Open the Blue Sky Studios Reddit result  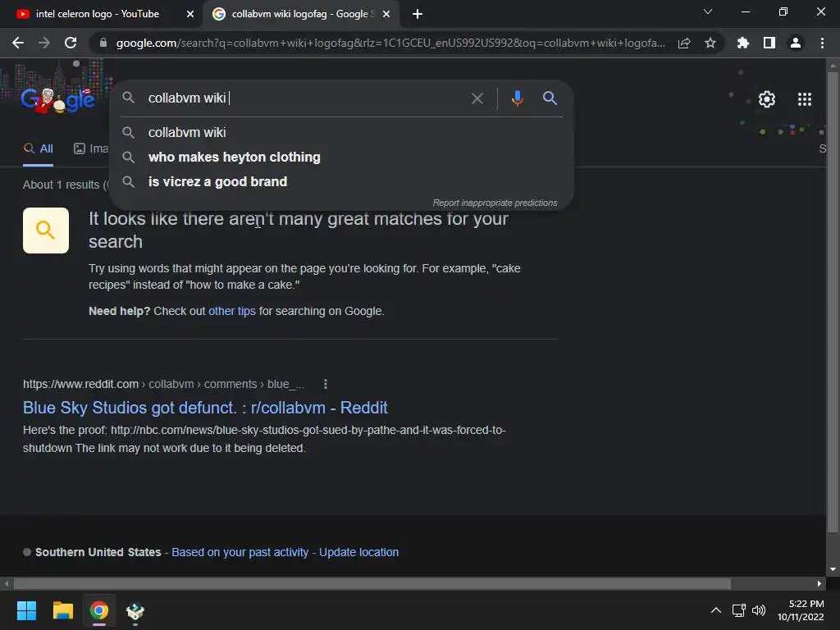(205, 408)
